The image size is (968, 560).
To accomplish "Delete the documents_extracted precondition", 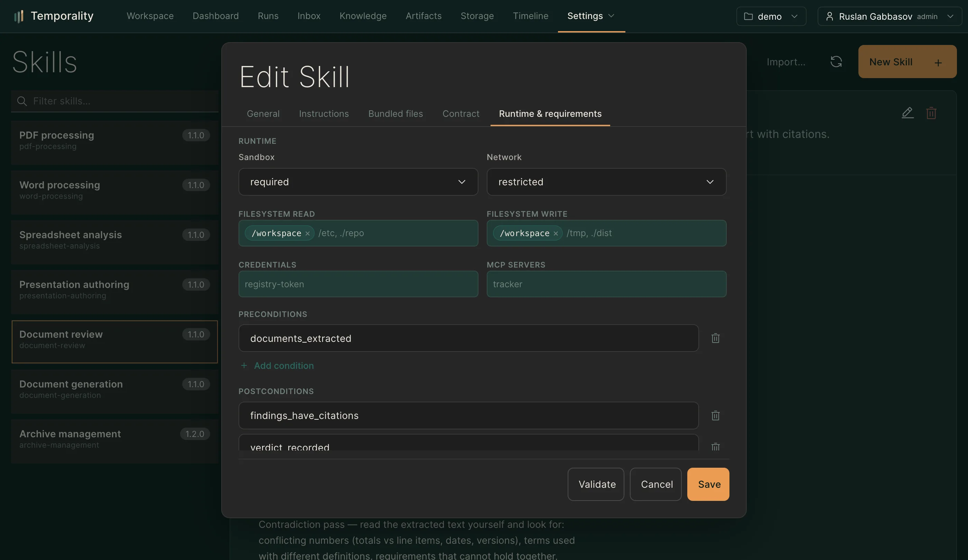I will pos(715,338).
